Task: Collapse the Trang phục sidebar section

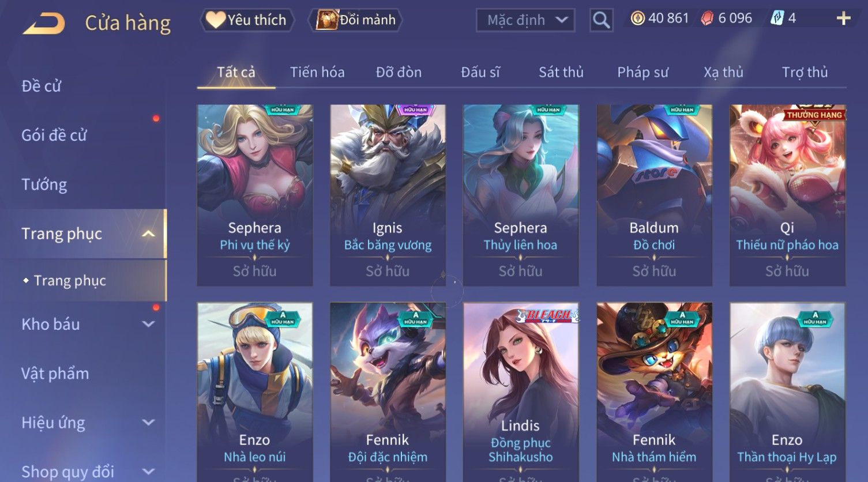Action: [x=148, y=234]
